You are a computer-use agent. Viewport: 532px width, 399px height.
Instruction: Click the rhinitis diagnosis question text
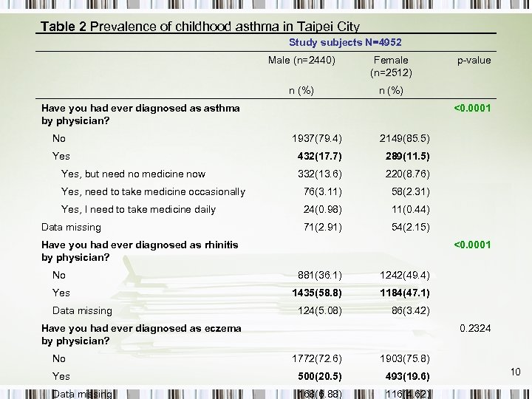[x=140, y=251]
